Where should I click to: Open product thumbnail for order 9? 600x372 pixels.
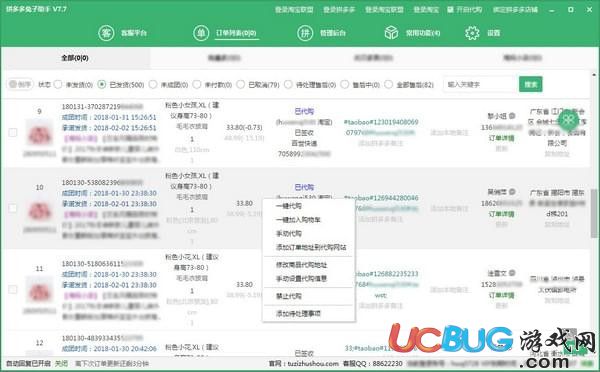pos(39,133)
